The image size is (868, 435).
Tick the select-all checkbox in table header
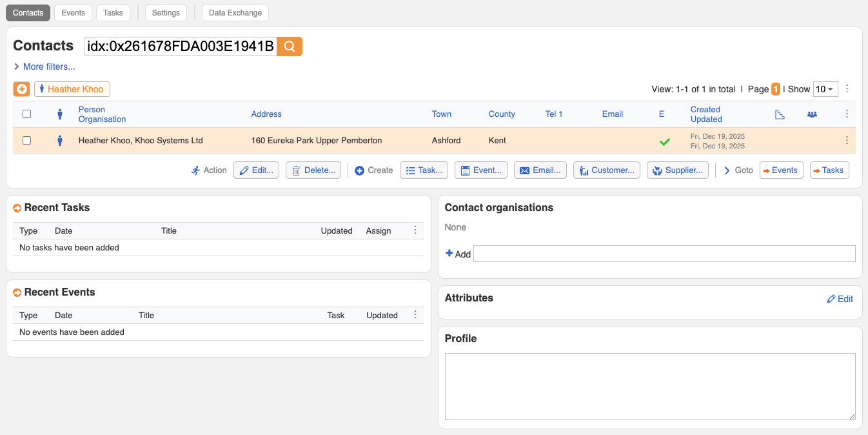[x=27, y=114]
